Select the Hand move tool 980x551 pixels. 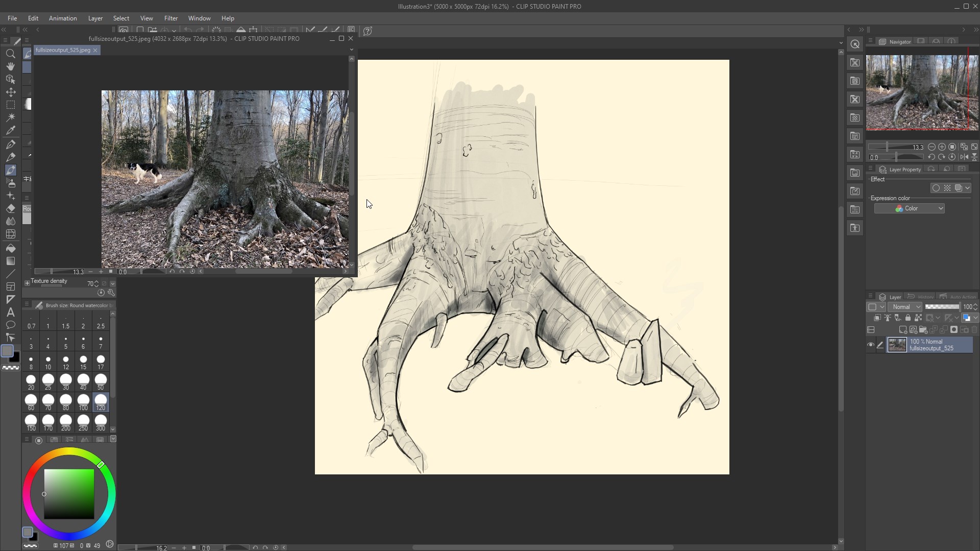point(10,66)
